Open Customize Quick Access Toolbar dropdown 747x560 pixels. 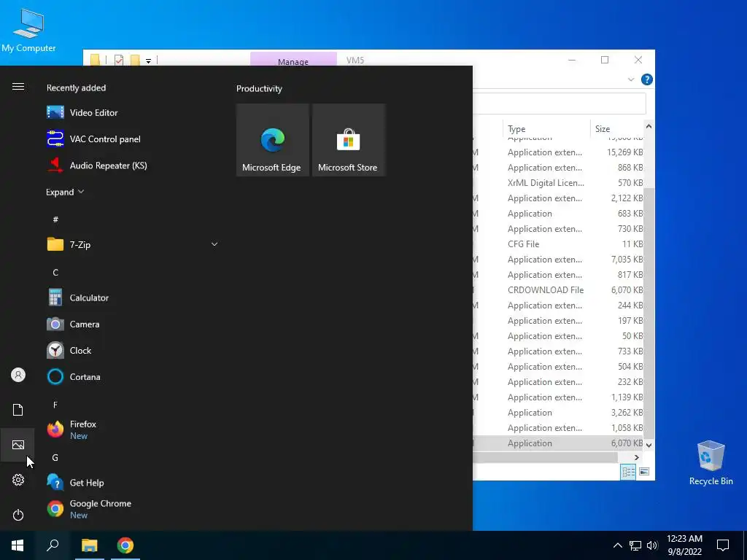click(x=148, y=61)
